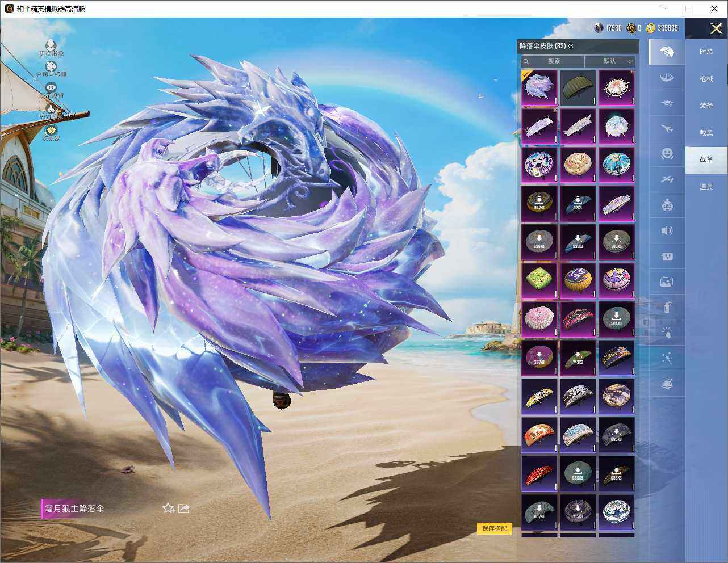Open the puzzle-piece dismantle icon
This screenshot has width=728, height=563.
[x=51, y=66]
